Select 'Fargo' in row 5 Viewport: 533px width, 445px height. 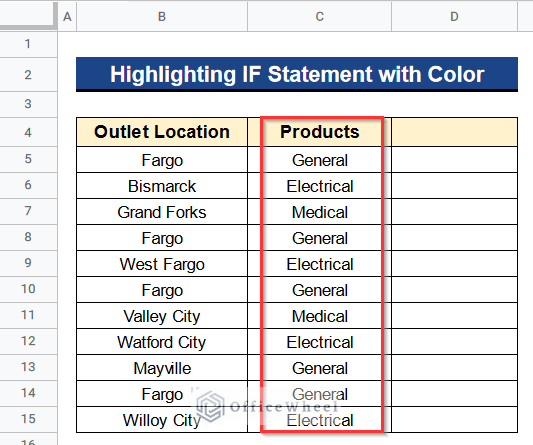162,160
